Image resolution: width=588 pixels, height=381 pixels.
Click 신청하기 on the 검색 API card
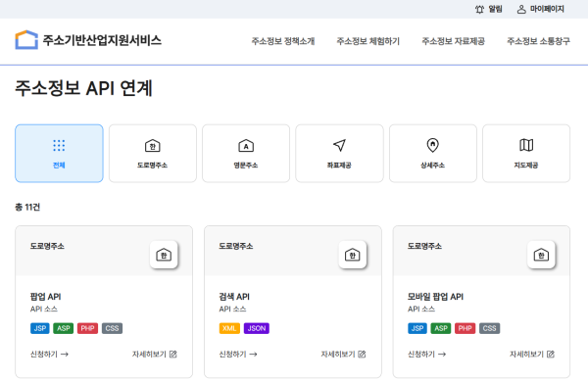click(238, 354)
